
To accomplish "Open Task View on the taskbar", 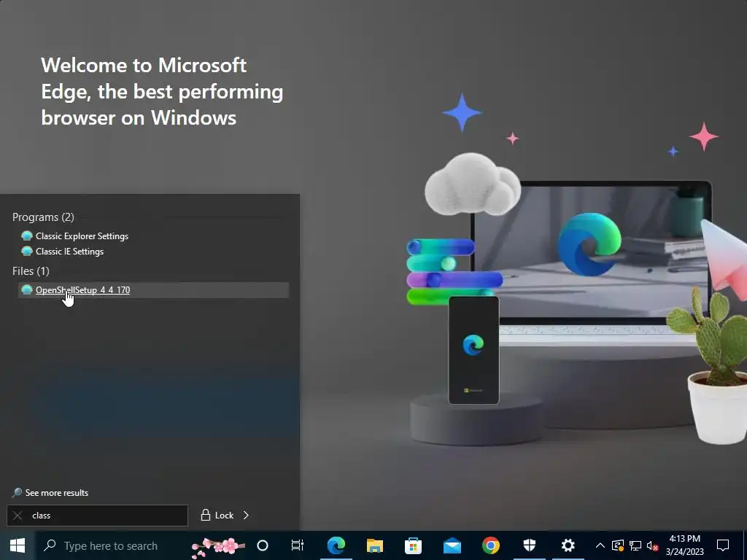I will [x=298, y=545].
